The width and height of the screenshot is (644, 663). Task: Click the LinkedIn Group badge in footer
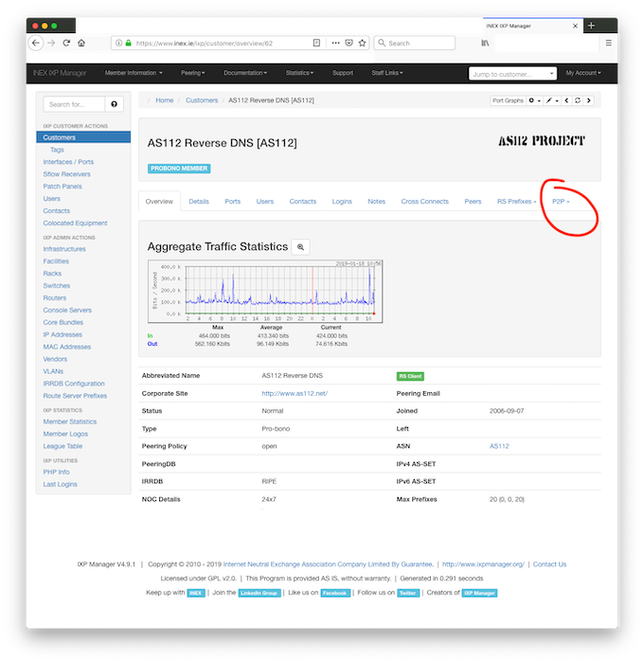tap(259, 593)
